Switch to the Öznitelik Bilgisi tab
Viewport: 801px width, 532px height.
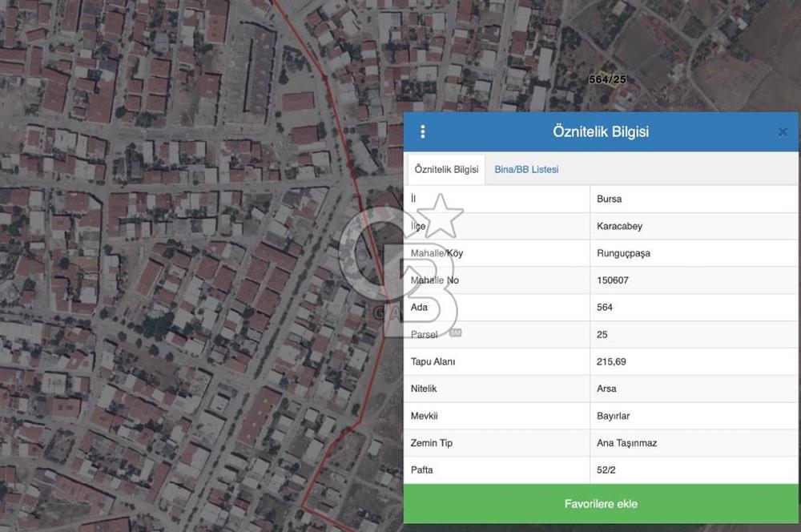point(446,169)
